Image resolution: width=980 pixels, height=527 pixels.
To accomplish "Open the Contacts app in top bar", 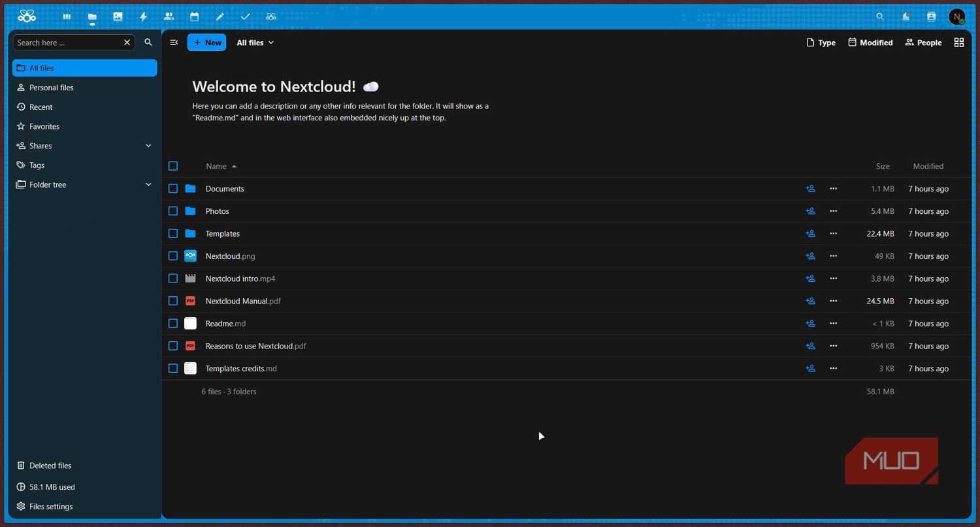I will pos(169,16).
